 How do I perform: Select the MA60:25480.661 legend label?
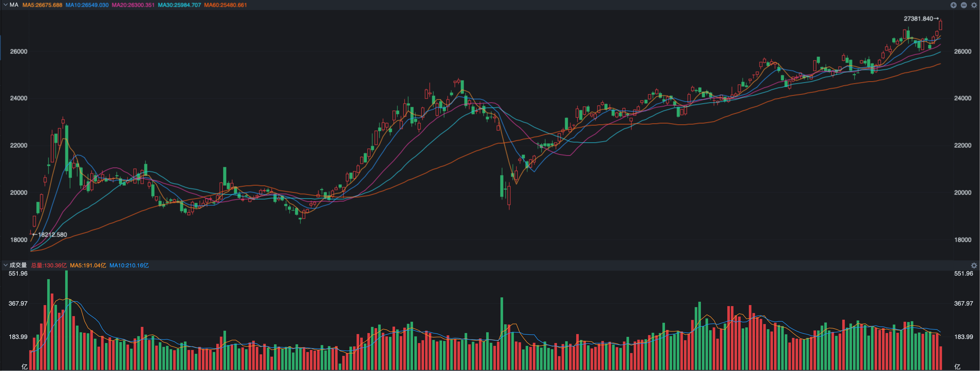[225, 5]
